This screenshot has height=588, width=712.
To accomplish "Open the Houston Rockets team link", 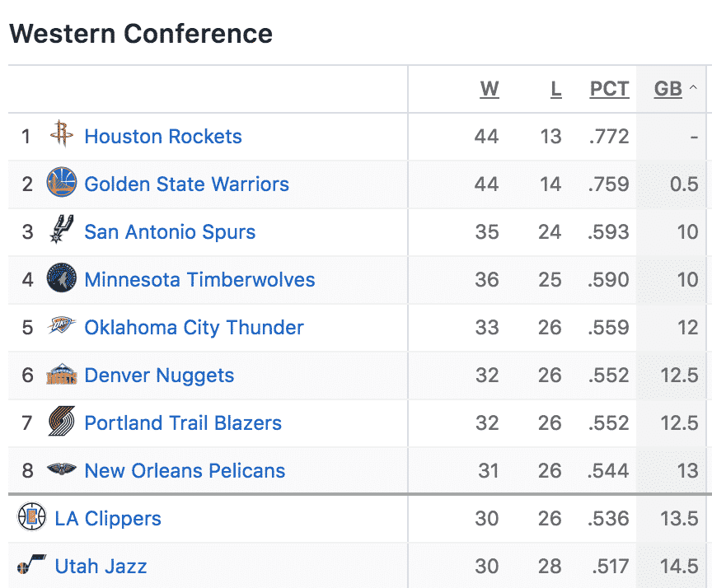I will [x=163, y=136].
